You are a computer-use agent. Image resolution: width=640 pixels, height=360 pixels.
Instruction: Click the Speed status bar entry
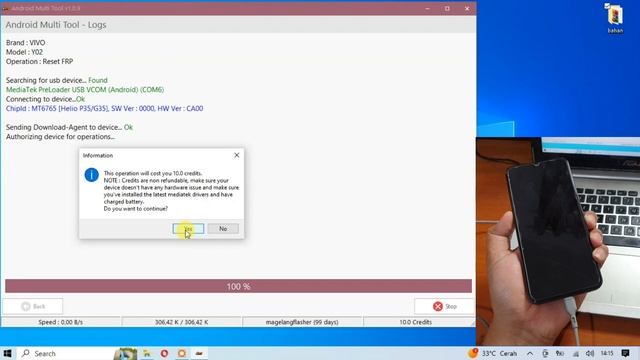[x=60, y=322]
